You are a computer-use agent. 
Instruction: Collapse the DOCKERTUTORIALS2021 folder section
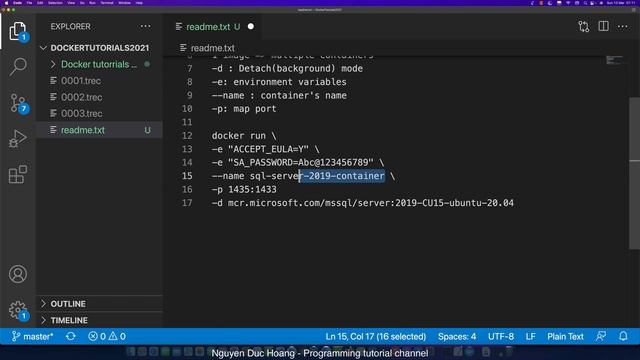(x=100, y=48)
